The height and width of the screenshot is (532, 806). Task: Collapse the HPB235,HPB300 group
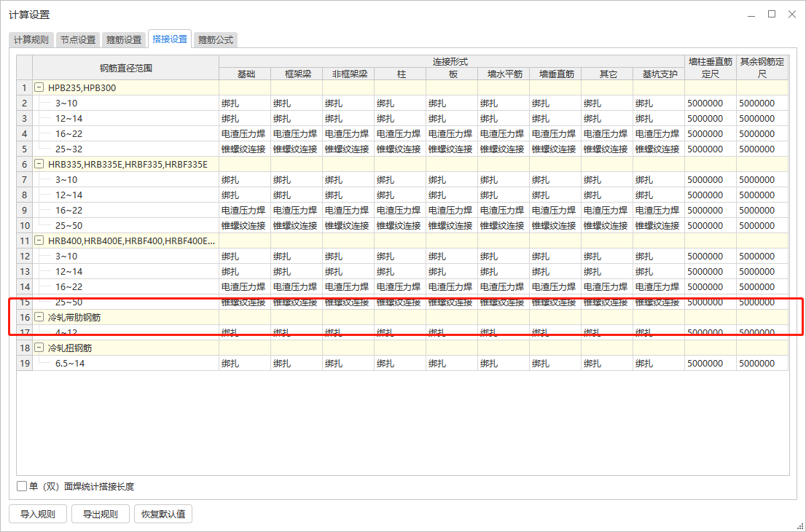coord(39,87)
